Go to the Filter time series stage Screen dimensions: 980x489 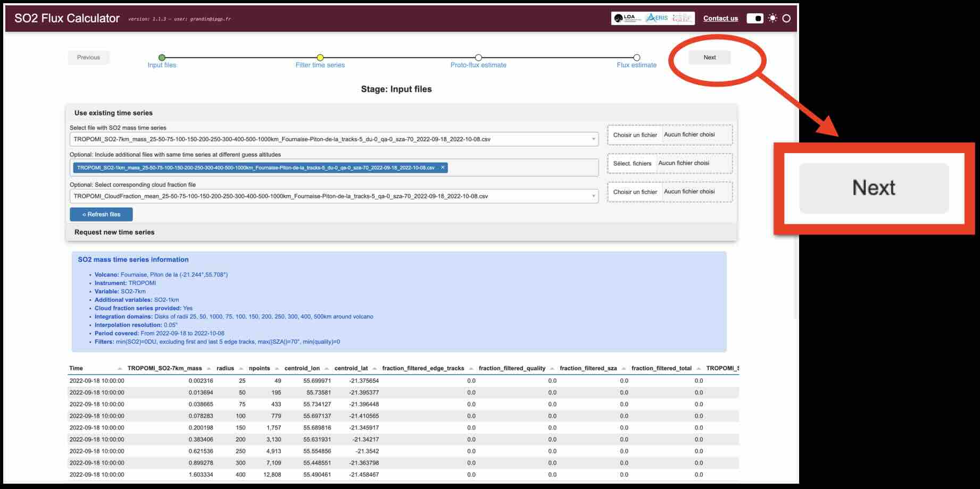pyautogui.click(x=320, y=58)
